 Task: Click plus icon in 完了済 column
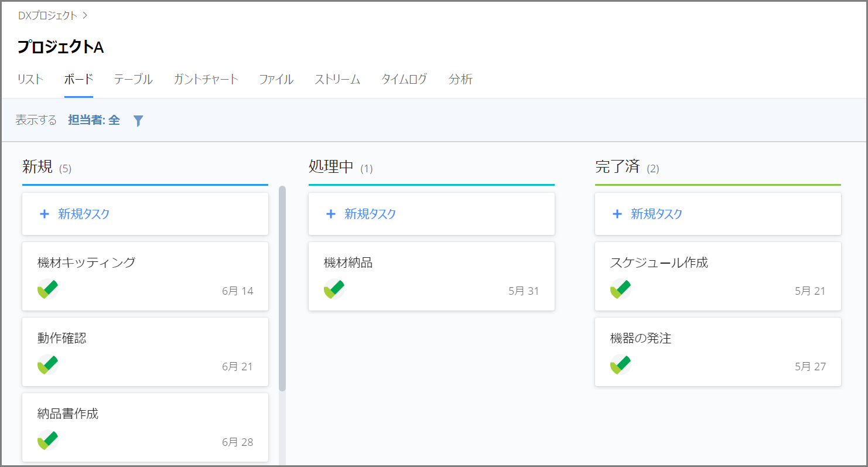(x=617, y=214)
